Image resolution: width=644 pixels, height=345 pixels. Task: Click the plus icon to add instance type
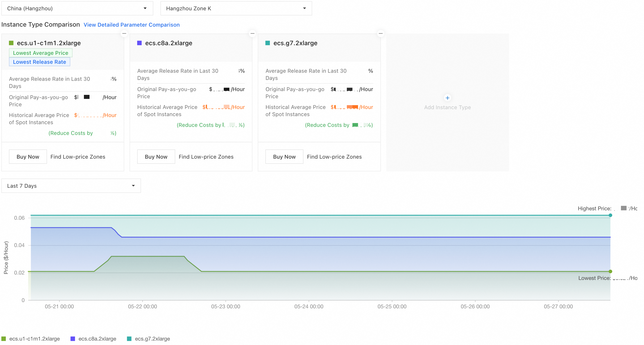[448, 98]
